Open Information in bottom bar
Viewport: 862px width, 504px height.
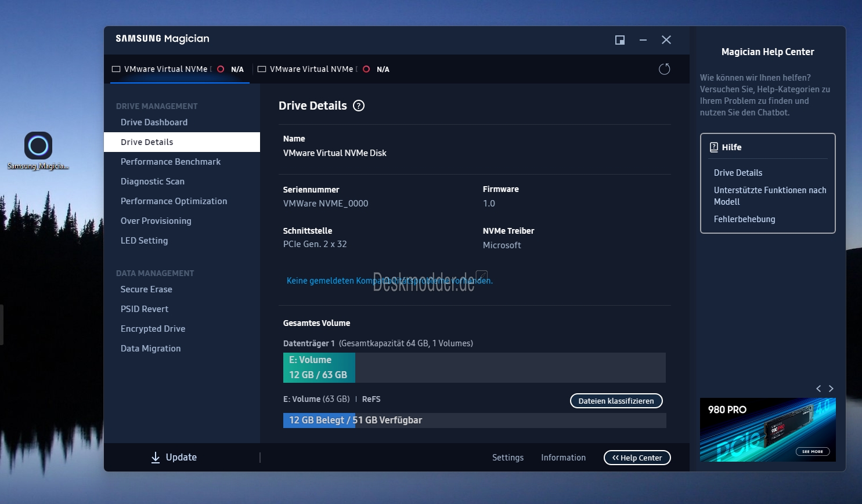coord(563,458)
